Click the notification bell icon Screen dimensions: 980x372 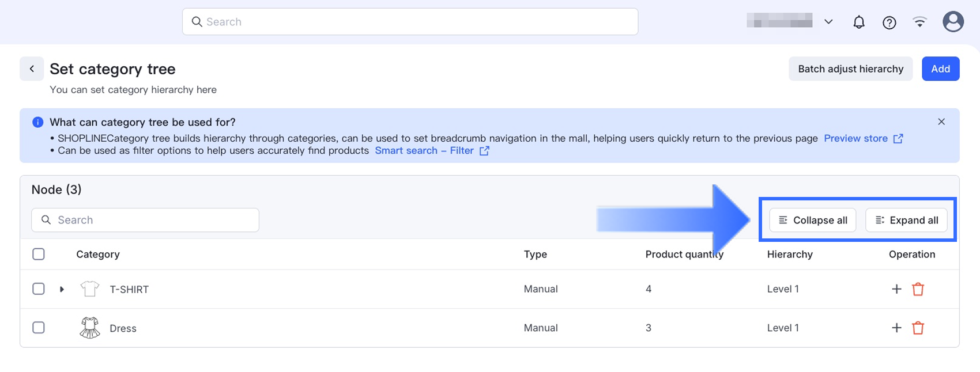[x=859, y=22]
